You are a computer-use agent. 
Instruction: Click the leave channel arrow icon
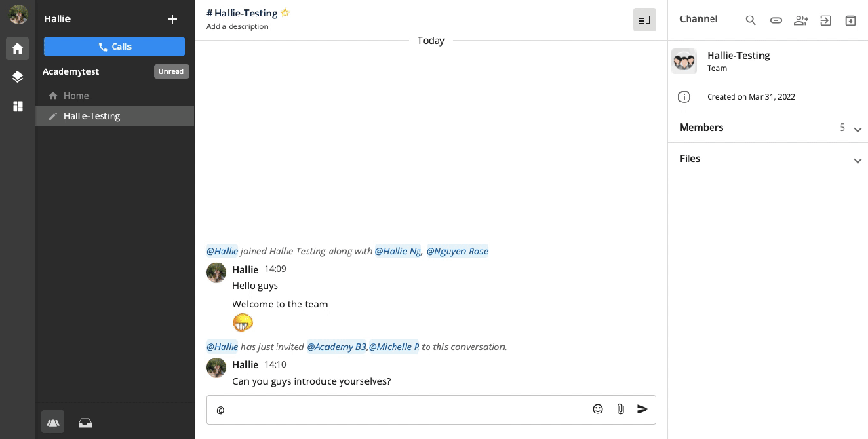point(825,20)
